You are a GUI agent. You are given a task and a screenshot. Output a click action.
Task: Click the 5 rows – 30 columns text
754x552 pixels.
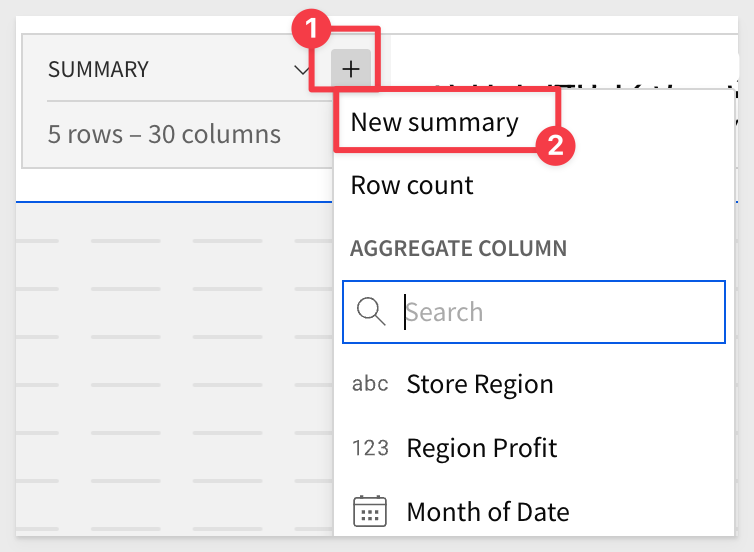coord(164,134)
